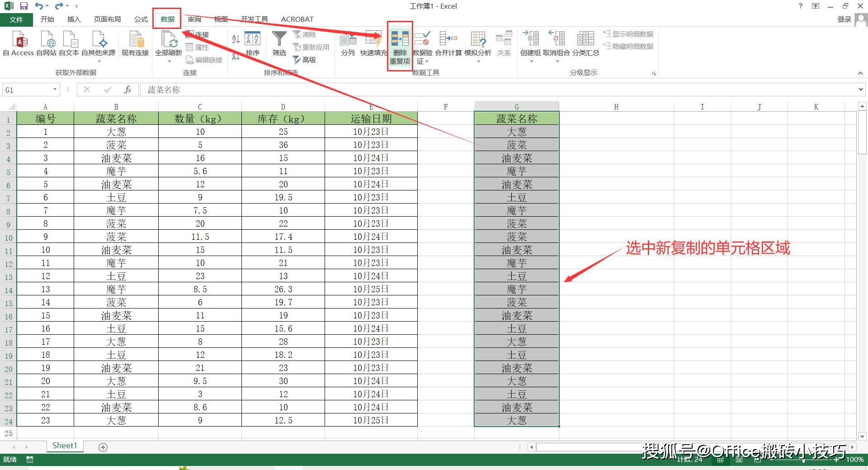868x470 pixels.
Task: Click the 分类汇总 subtotal icon
Action: coord(585,43)
